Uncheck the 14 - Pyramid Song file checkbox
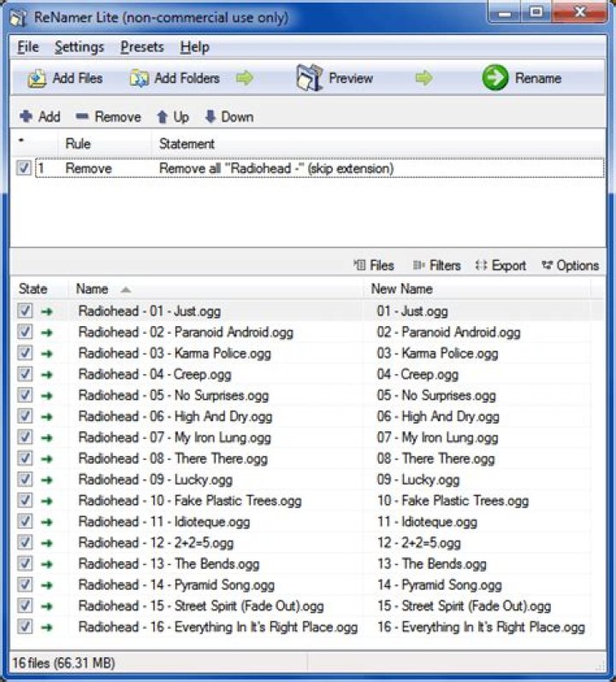This screenshot has width=616, height=682. 25,584
